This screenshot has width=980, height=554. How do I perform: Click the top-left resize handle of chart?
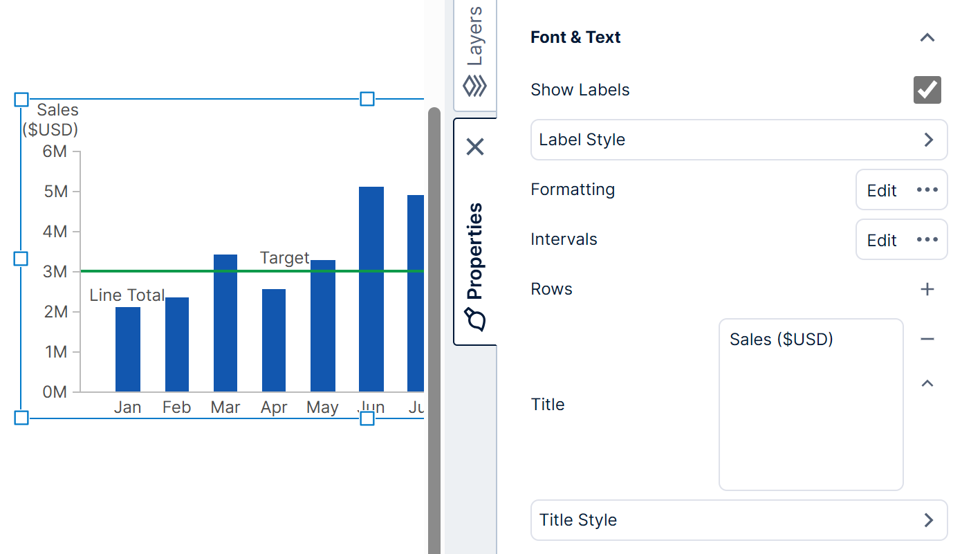coord(21,100)
